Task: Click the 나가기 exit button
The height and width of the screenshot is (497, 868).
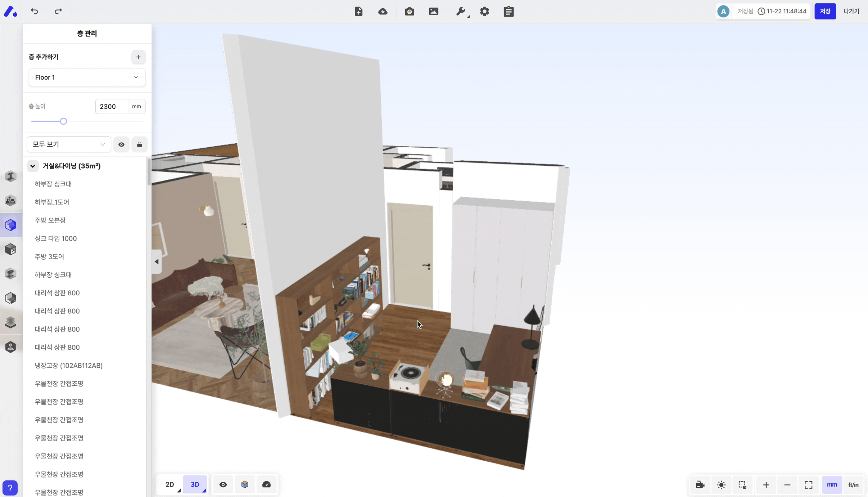Action: pyautogui.click(x=851, y=12)
